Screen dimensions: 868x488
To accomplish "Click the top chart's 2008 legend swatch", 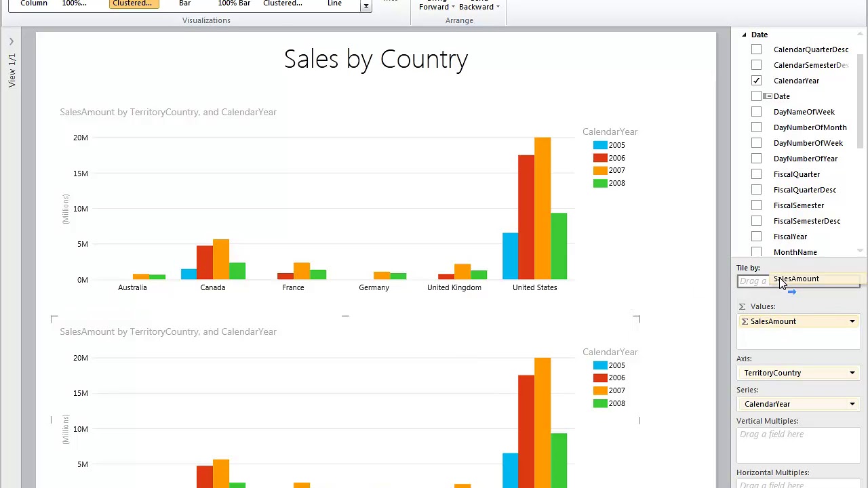I will tap(599, 183).
